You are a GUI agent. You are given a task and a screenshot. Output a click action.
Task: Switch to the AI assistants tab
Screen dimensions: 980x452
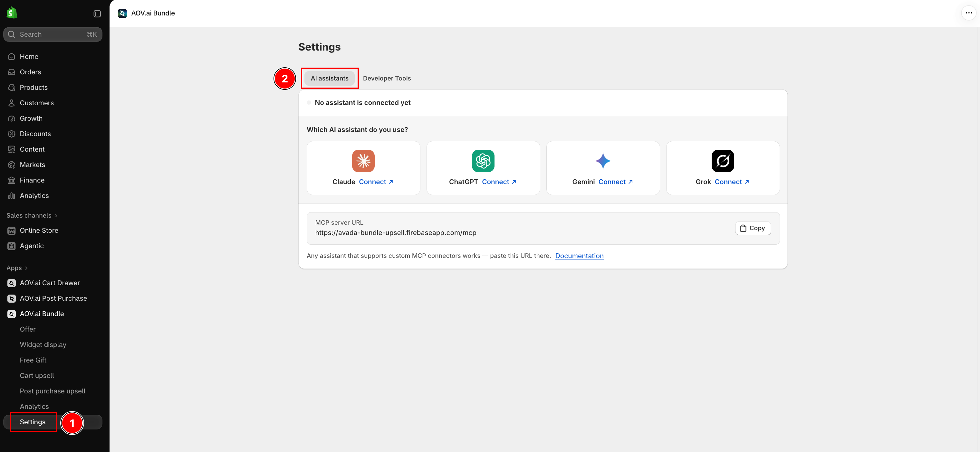pos(330,78)
